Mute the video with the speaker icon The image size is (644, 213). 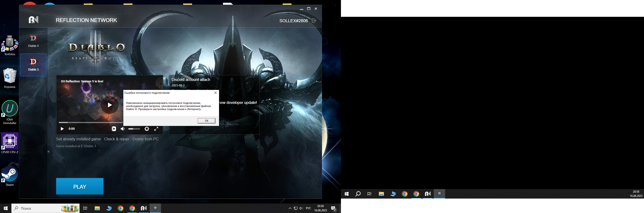(122, 129)
